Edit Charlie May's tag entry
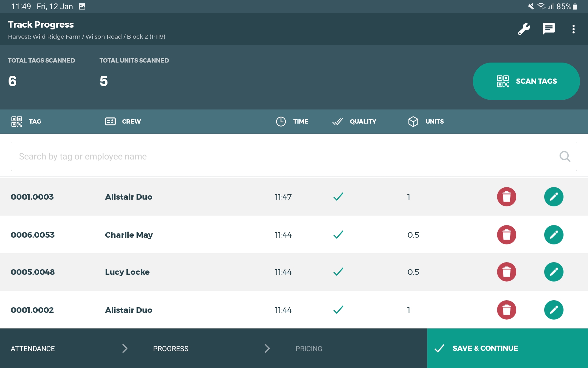The image size is (588, 368). [x=553, y=235]
